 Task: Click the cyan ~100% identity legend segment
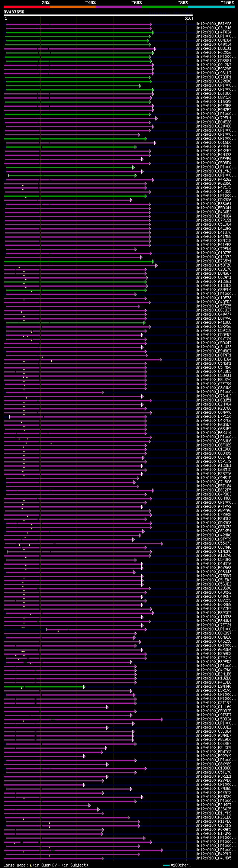(x=211, y=7)
